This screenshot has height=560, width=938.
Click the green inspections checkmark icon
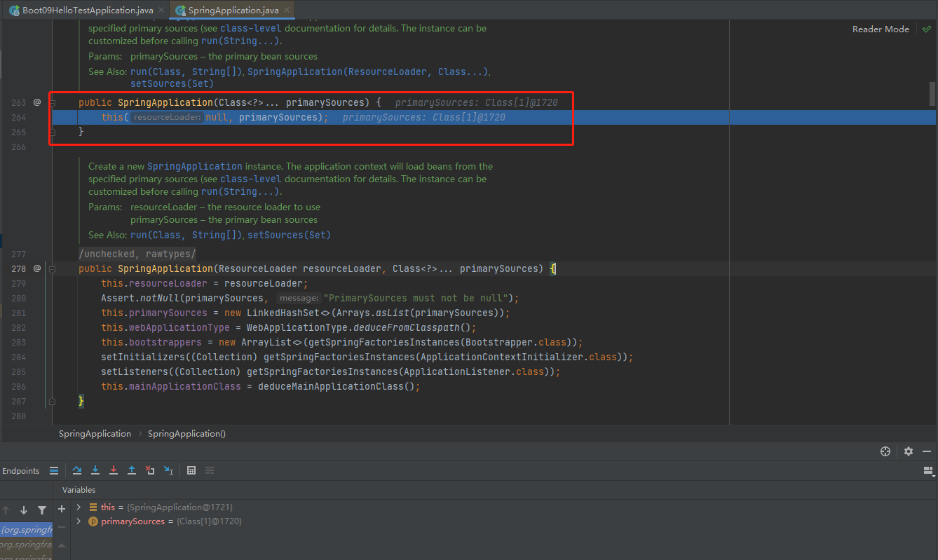927,29
